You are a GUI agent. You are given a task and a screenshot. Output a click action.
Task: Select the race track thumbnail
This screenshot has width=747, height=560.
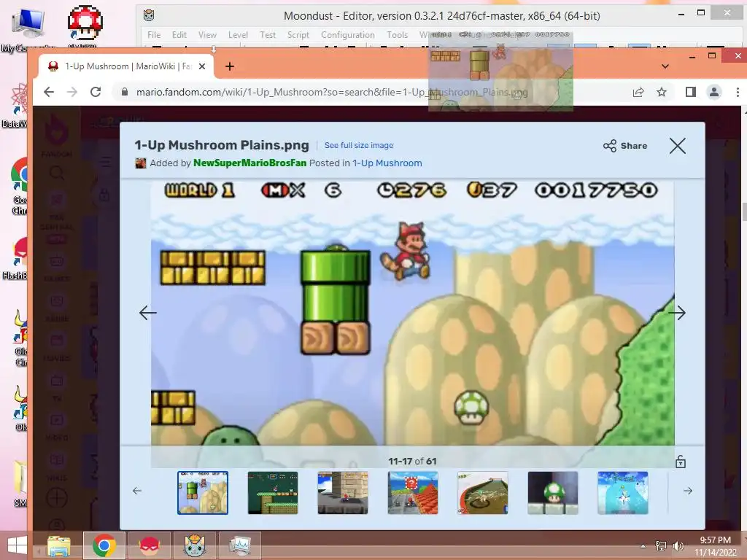483,493
